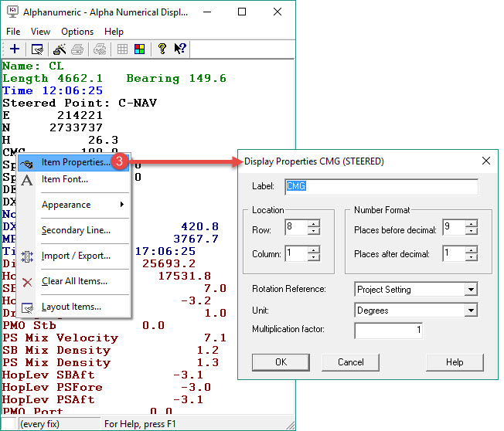Open the Rotation Reference dropdown
This screenshot has width=504, height=431.
click(x=471, y=290)
